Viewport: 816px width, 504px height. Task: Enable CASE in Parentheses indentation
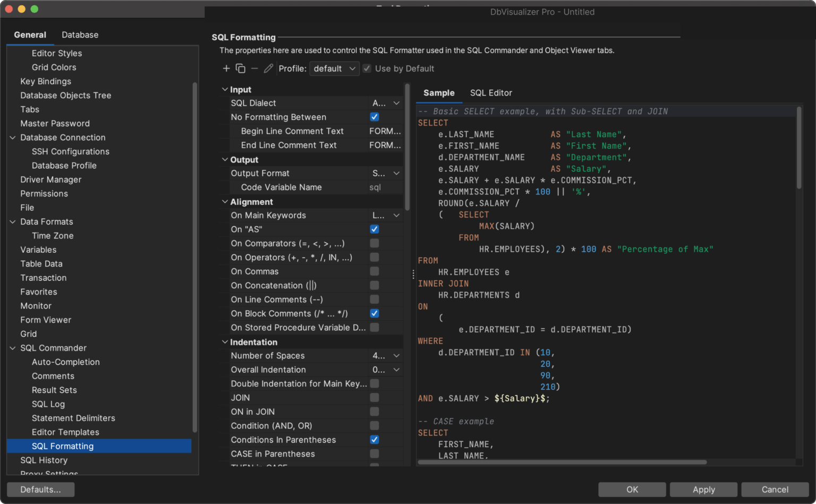375,454
